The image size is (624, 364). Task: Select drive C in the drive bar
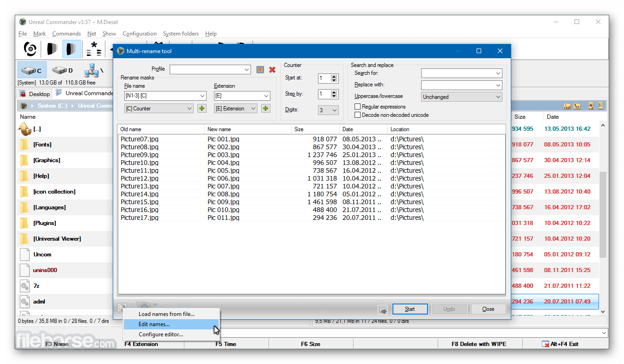[32, 70]
